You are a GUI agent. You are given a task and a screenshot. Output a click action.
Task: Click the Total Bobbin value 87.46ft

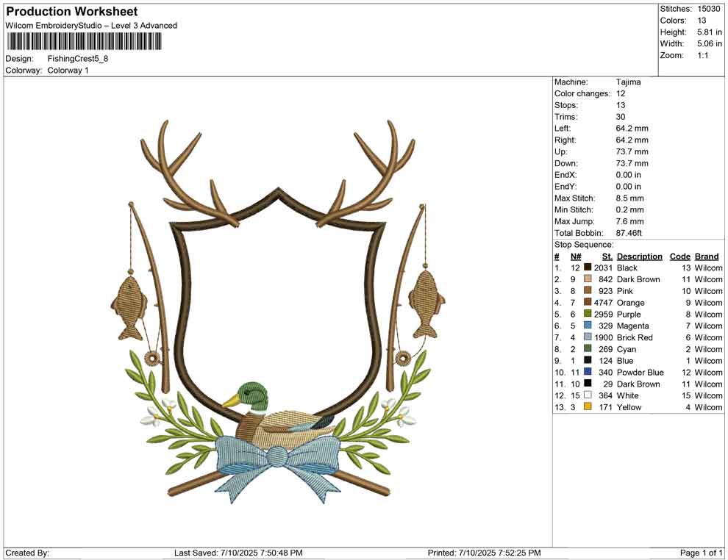point(629,233)
